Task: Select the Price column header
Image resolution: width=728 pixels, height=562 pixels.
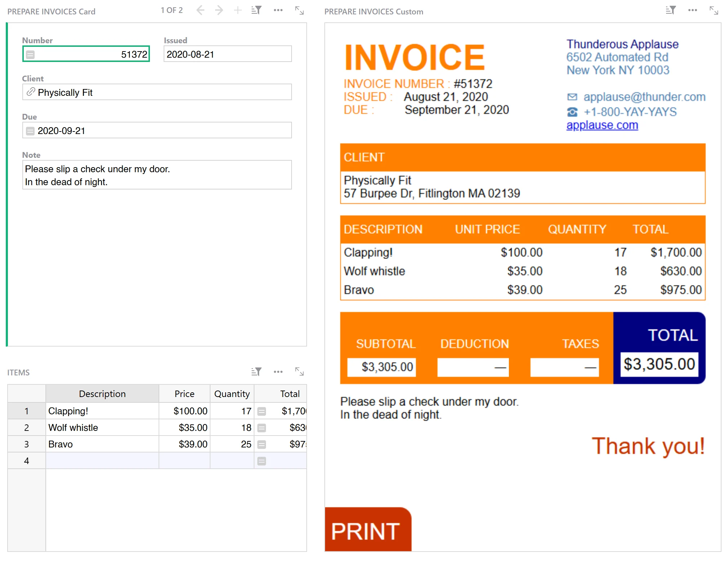Action: click(185, 394)
